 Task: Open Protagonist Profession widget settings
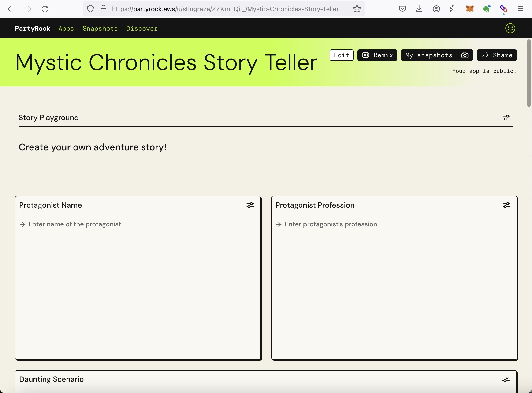[506, 205]
